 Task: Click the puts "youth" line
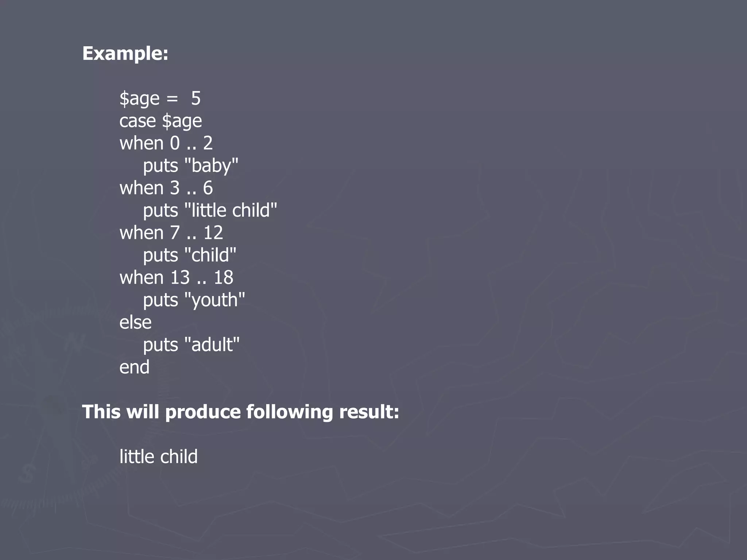coord(194,300)
